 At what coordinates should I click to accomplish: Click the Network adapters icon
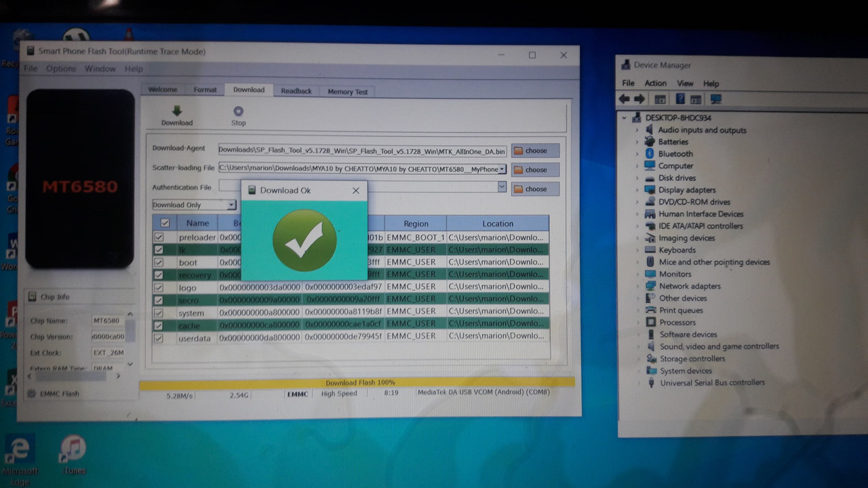coord(650,286)
